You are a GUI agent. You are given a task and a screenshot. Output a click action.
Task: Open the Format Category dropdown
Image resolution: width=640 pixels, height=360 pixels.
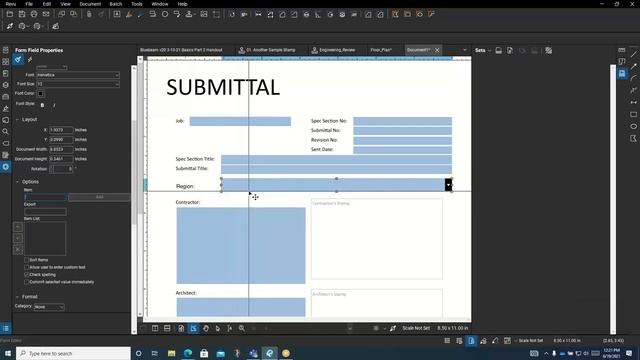pos(49,307)
